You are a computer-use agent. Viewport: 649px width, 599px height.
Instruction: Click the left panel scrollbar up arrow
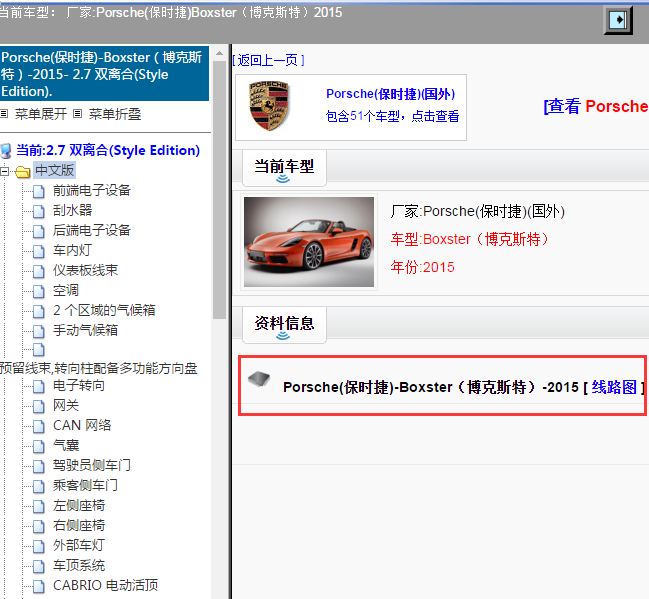(x=219, y=53)
